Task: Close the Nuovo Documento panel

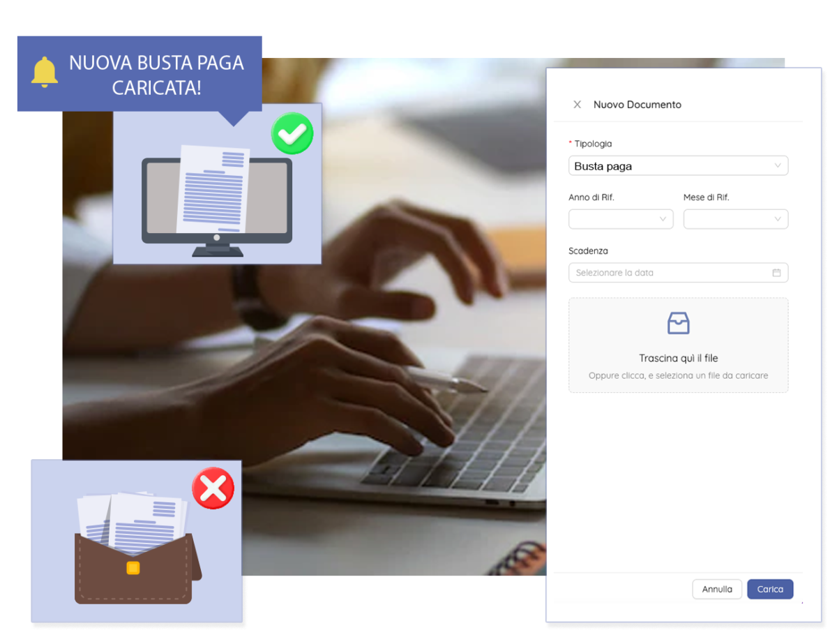Action: coord(577,104)
